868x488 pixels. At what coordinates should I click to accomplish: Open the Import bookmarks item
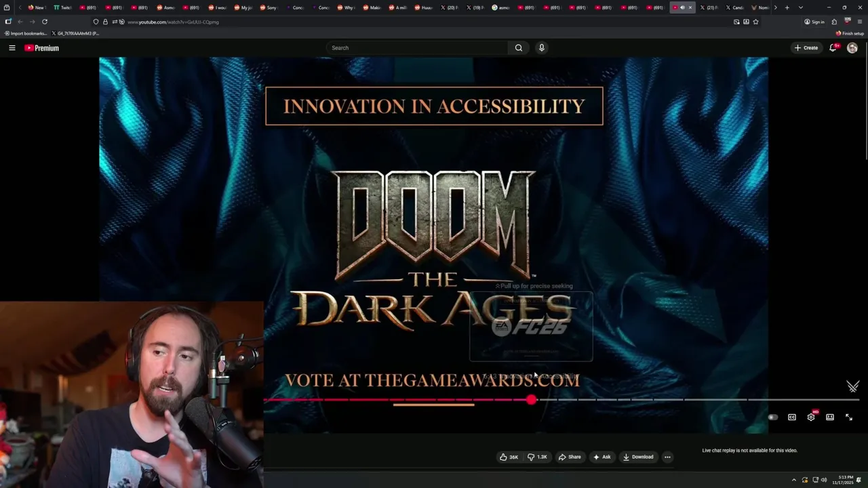click(x=25, y=33)
